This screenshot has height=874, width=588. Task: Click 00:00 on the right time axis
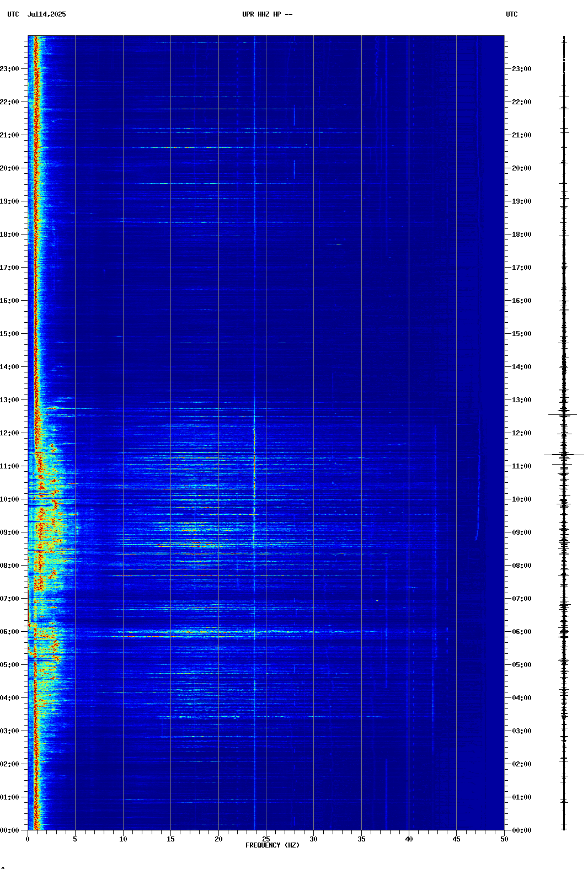point(522,830)
